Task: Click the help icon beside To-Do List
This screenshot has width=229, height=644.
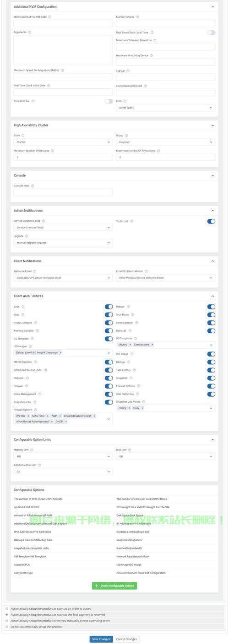Action: 131,221
